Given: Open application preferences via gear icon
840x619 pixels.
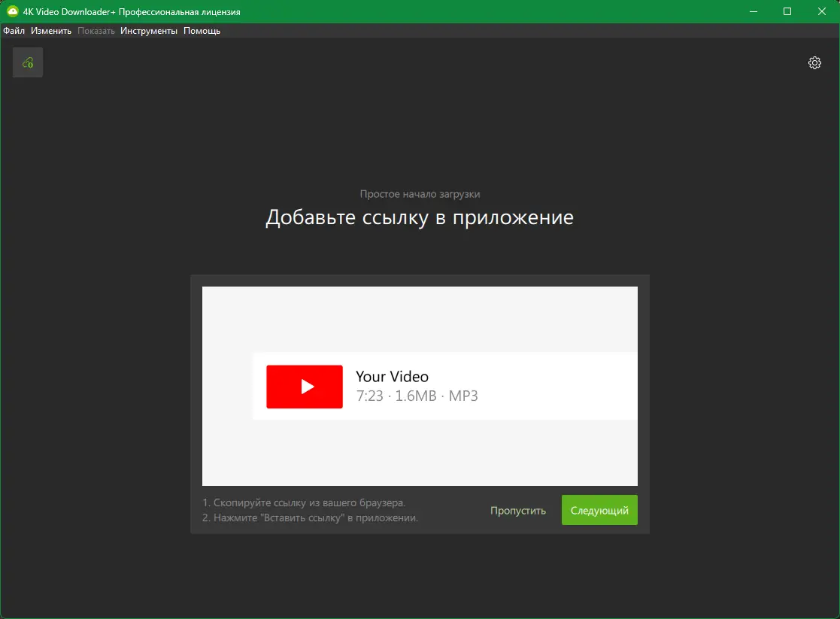Looking at the screenshot, I should 814,62.
